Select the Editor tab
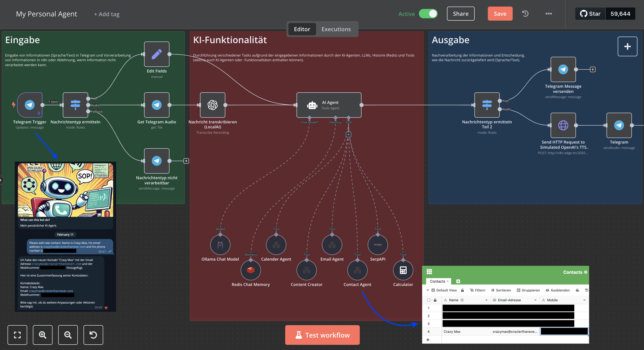644x350 pixels. click(x=302, y=29)
